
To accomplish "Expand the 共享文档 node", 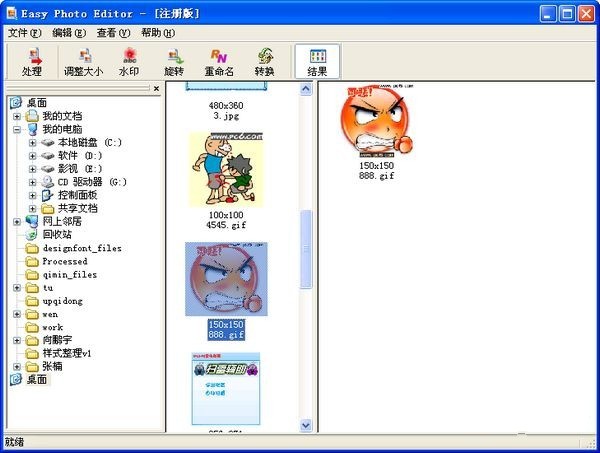I will pos(33,209).
